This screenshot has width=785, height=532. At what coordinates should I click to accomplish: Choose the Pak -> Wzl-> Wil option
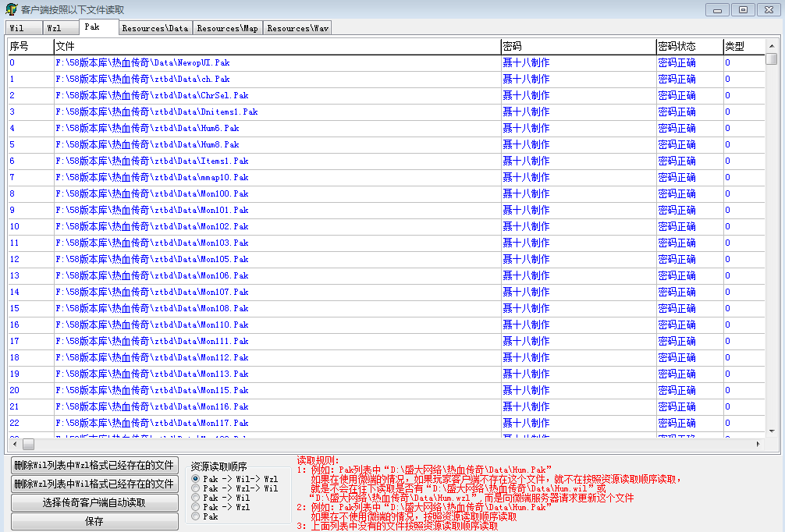point(195,488)
